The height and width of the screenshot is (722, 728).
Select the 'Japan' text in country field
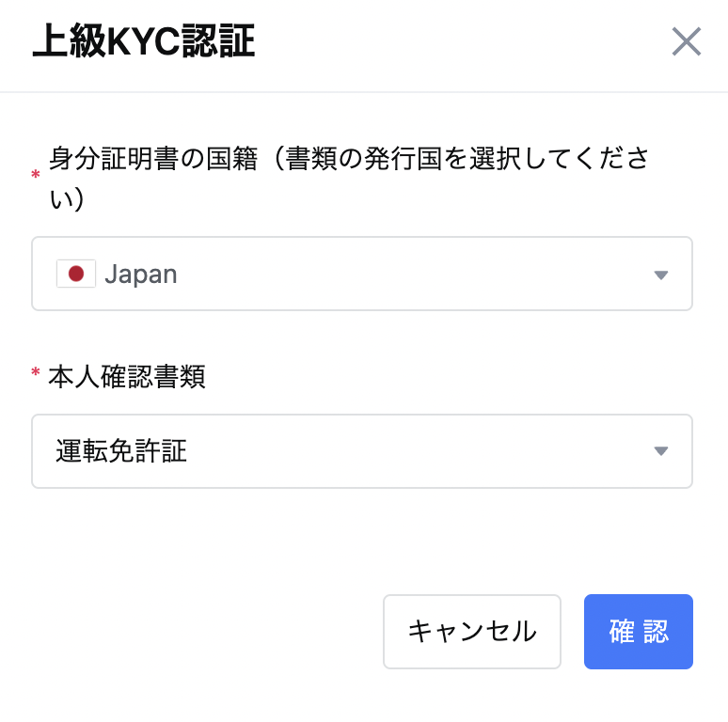click(141, 275)
